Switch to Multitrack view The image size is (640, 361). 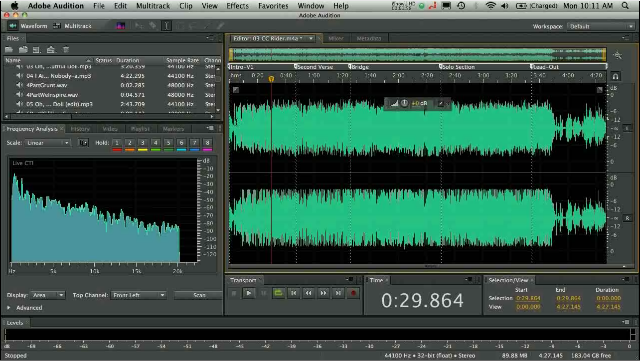[x=72, y=26]
